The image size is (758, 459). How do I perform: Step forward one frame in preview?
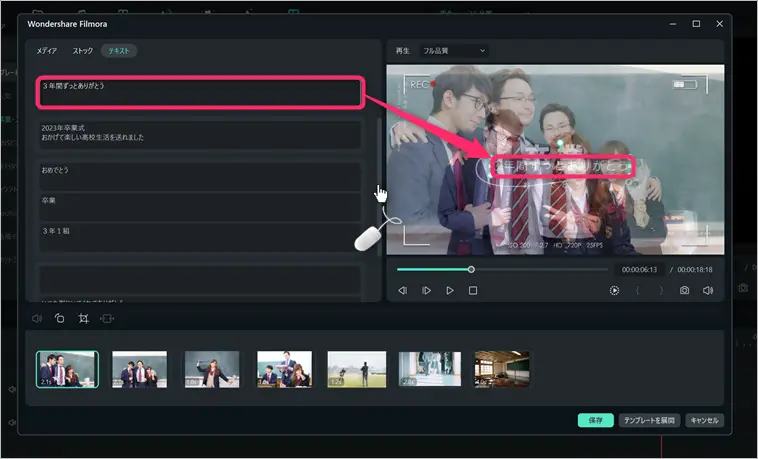click(x=426, y=290)
